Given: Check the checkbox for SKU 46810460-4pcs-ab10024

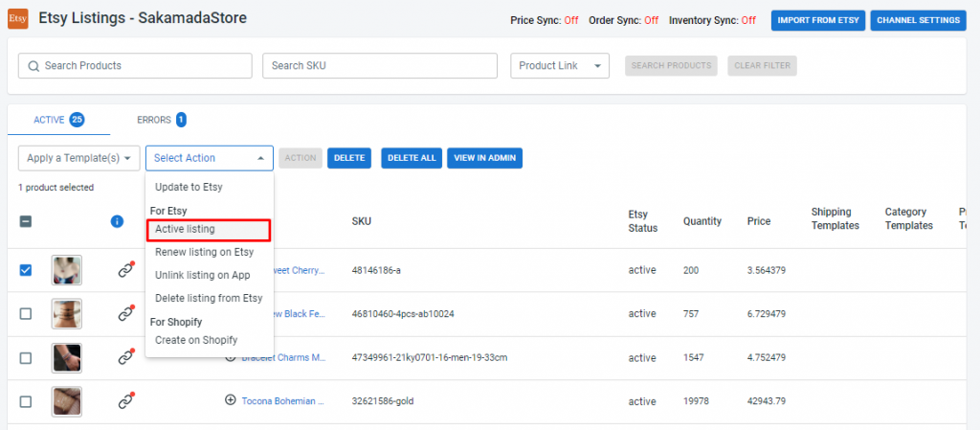Looking at the screenshot, I should [x=26, y=314].
